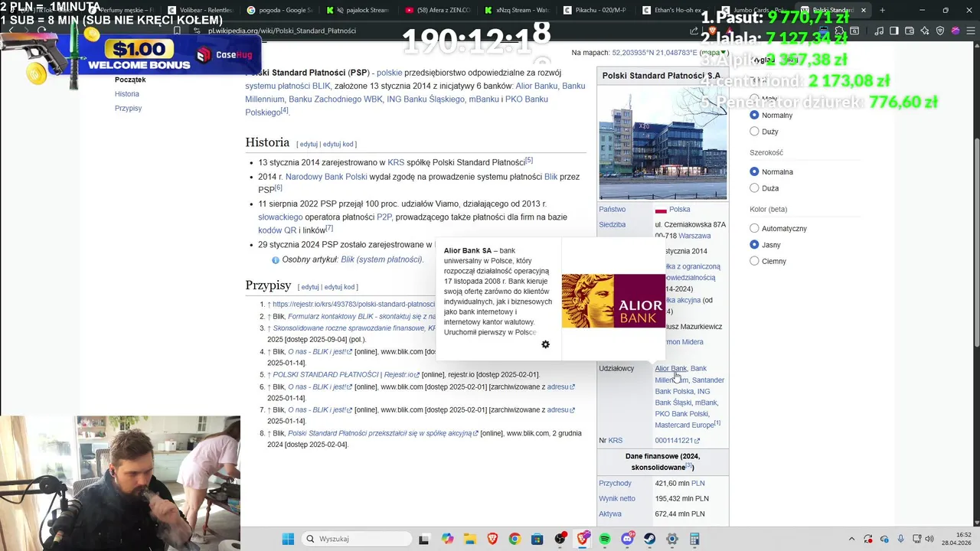980x551 pixels.
Task: Click the Wyszukaj taskbar search box
Action: click(x=357, y=539)
